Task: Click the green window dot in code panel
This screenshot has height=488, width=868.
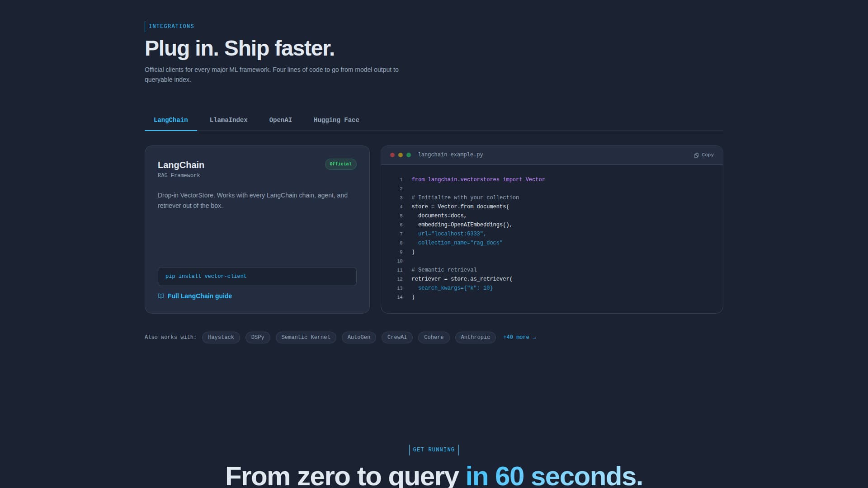Action: point(409,155)
